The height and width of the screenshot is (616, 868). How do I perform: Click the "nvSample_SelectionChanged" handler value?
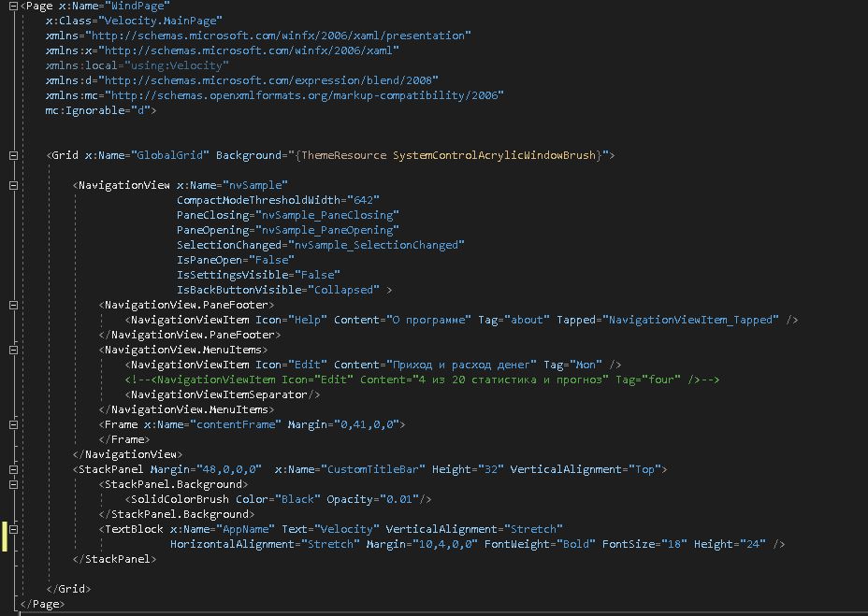point(376,245)
